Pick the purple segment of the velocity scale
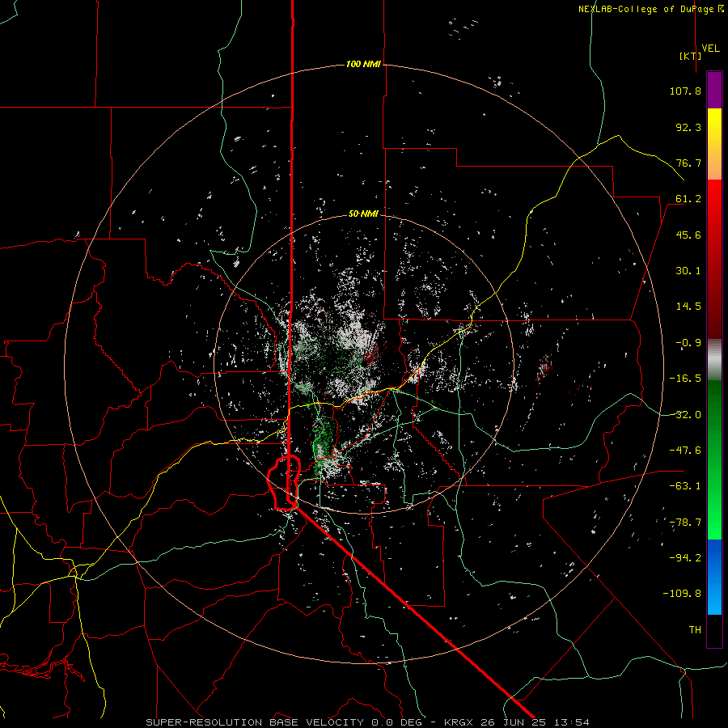Image resolution: width=728 pixels, height=728 pixels. [x=714, y=90]
